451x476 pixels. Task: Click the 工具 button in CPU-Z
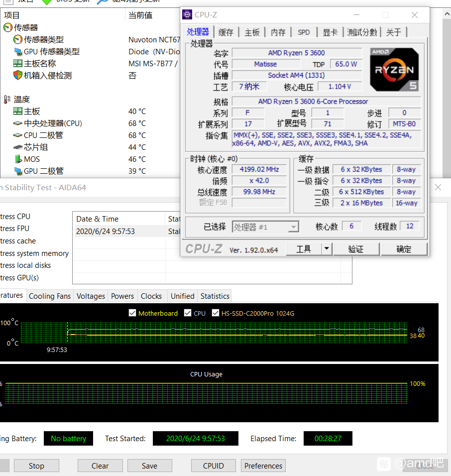[x=304, y=249]
